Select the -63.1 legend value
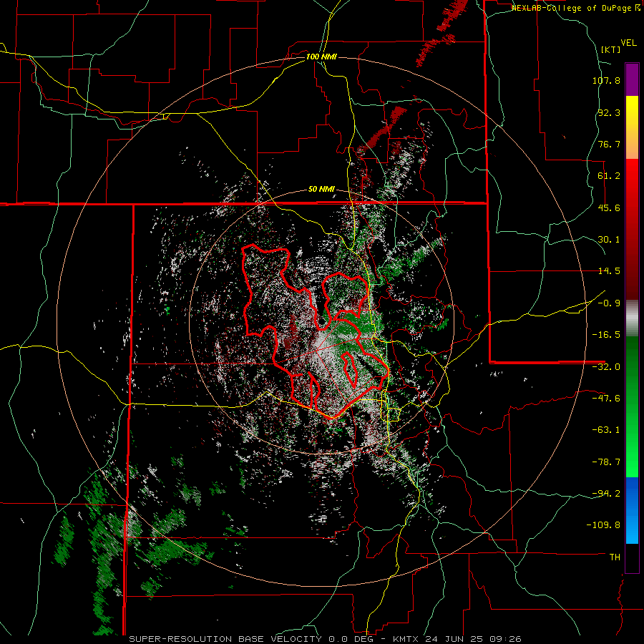 point(606,430)
